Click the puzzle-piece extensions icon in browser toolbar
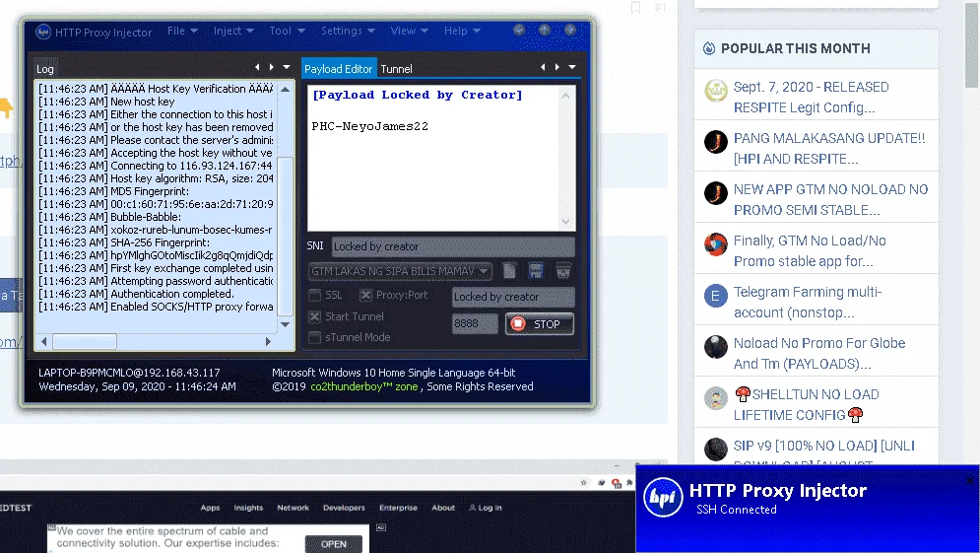This screenshot has height=553, width=980. (630, 482)
